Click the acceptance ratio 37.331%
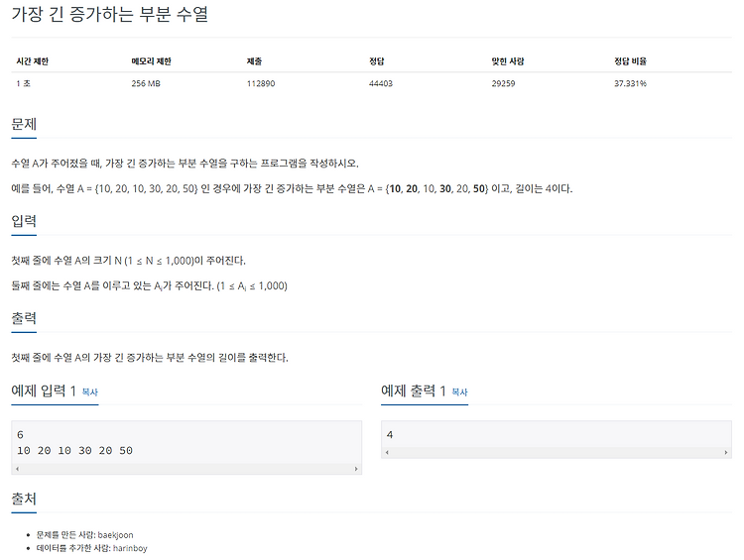This screenshot has height=560, width=744. 630,83
